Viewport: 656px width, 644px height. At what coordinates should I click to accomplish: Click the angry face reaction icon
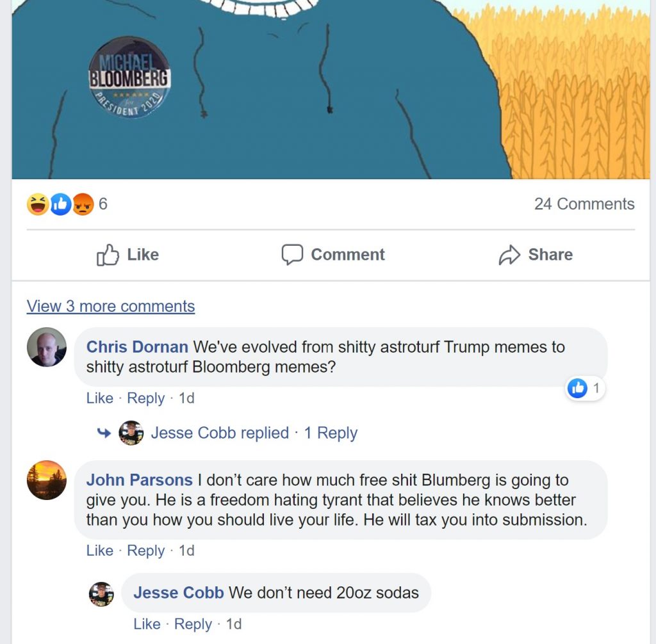tap(83, 204)
